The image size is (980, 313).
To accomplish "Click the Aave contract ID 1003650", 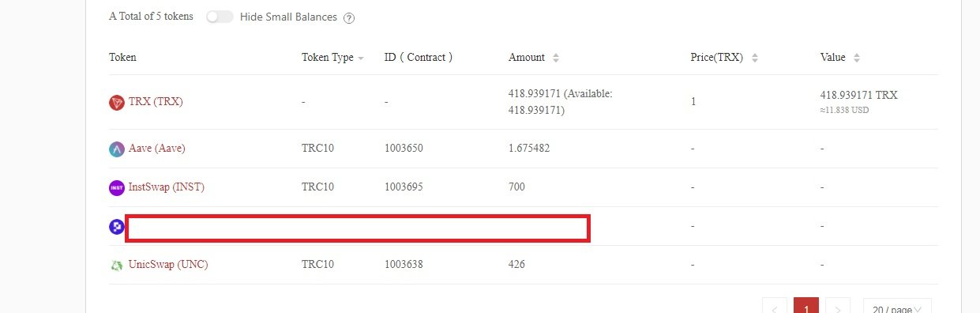I will click(x=404, y=149).
